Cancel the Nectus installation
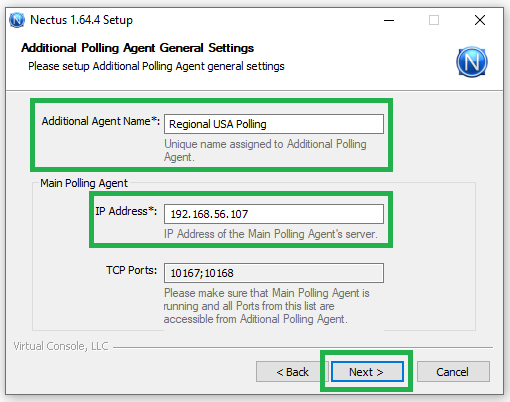Screen dimensions: 510x402 pyautogui.click(x=453, y=372)
